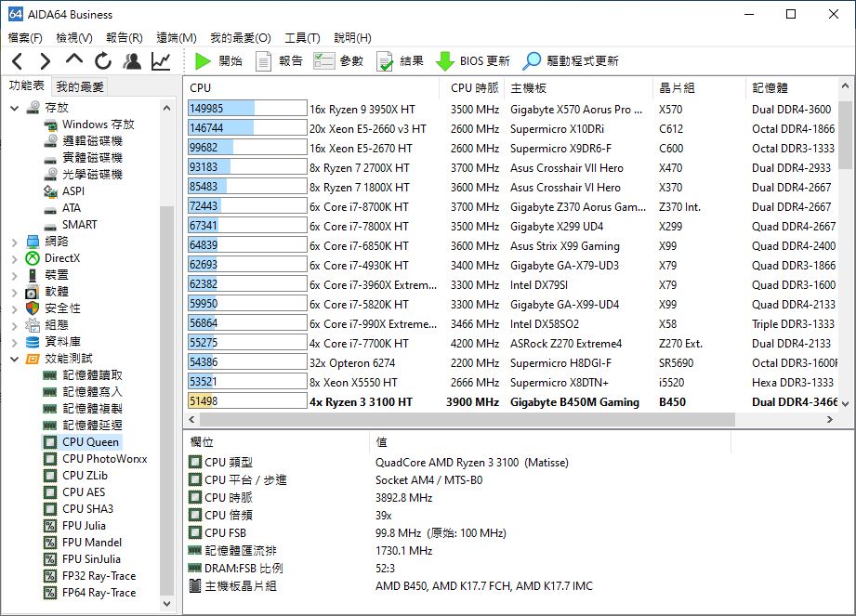Open the 工具(T) menu

click(x=302, y=38)
